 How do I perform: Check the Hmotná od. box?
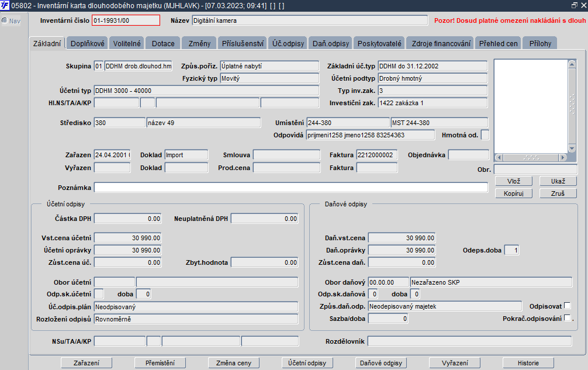click(x=485, y=135)
